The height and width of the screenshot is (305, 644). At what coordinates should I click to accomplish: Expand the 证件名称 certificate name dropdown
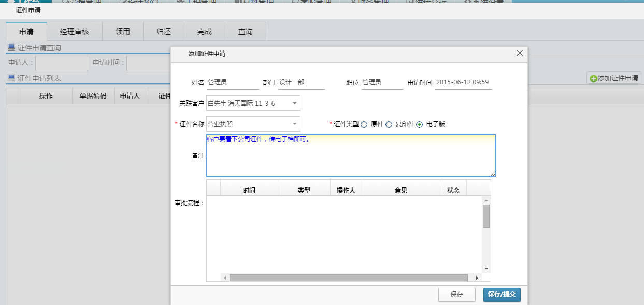pos(295,124)
